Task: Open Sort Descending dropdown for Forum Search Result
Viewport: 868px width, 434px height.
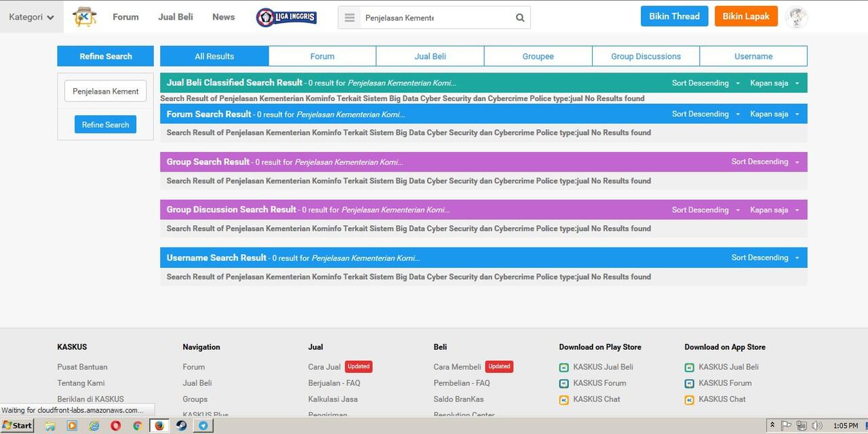Action: pos(706,114)
